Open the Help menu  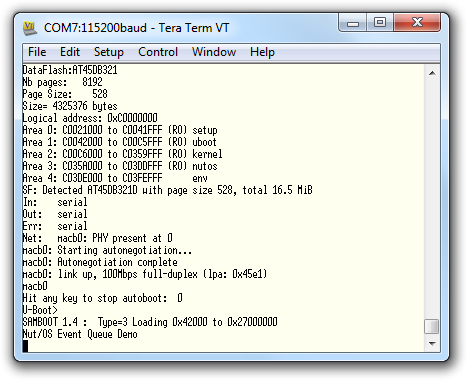262,52
